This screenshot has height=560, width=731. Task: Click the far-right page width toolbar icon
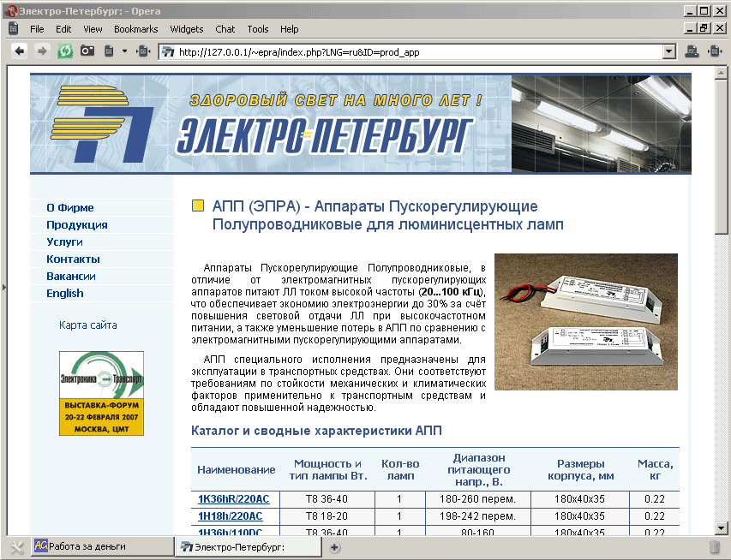point(714,51)
